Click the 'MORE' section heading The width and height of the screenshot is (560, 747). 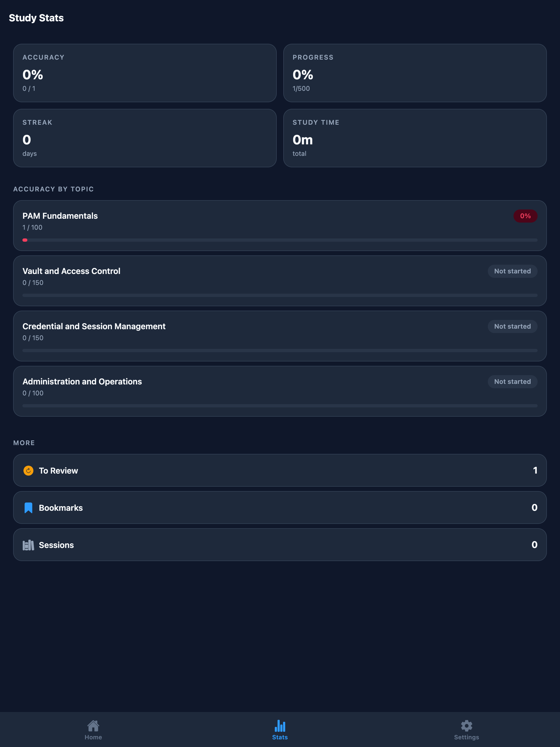coord(24,443)
